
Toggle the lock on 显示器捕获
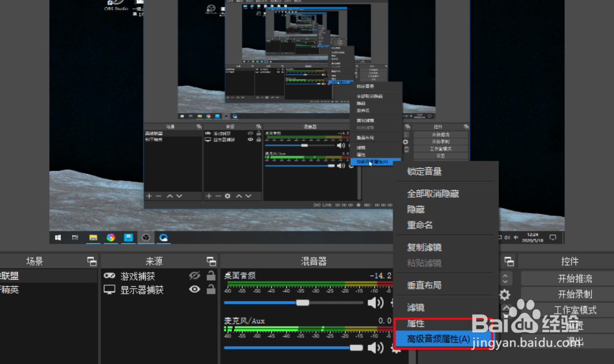click(x=211, y=289)
